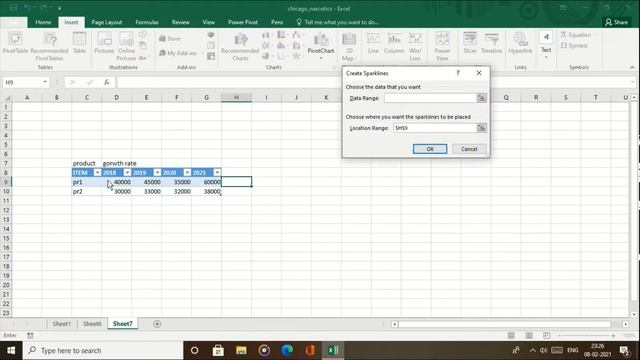Open File Explorer from taskbar
Screen dimensions: 640x360
pos(241,350)
